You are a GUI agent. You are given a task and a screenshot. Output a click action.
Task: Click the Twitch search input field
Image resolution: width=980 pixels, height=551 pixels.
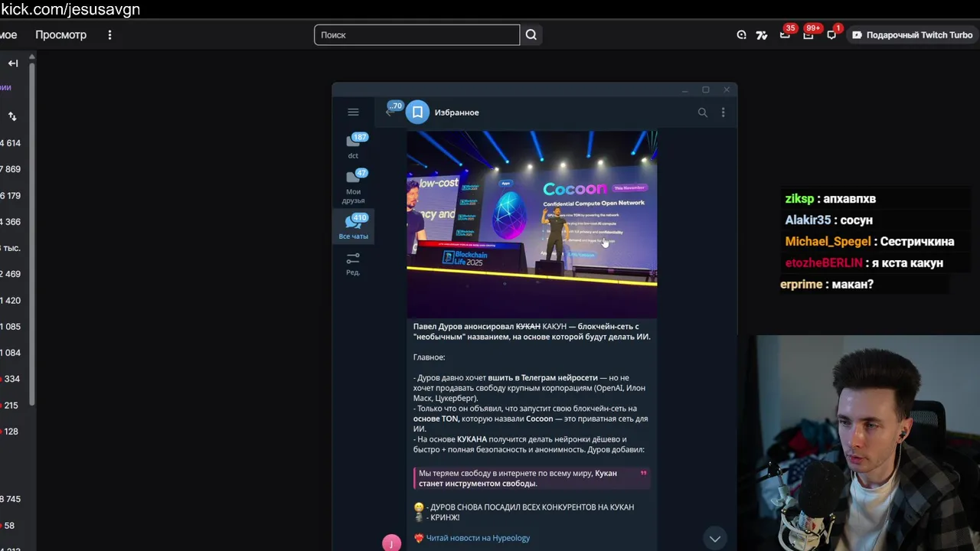[x=416, y=34]
